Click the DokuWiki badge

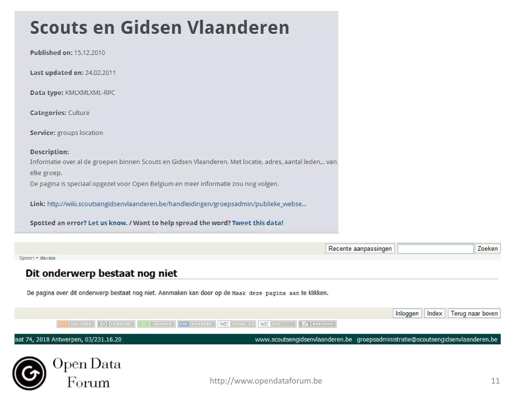[317, 324]
